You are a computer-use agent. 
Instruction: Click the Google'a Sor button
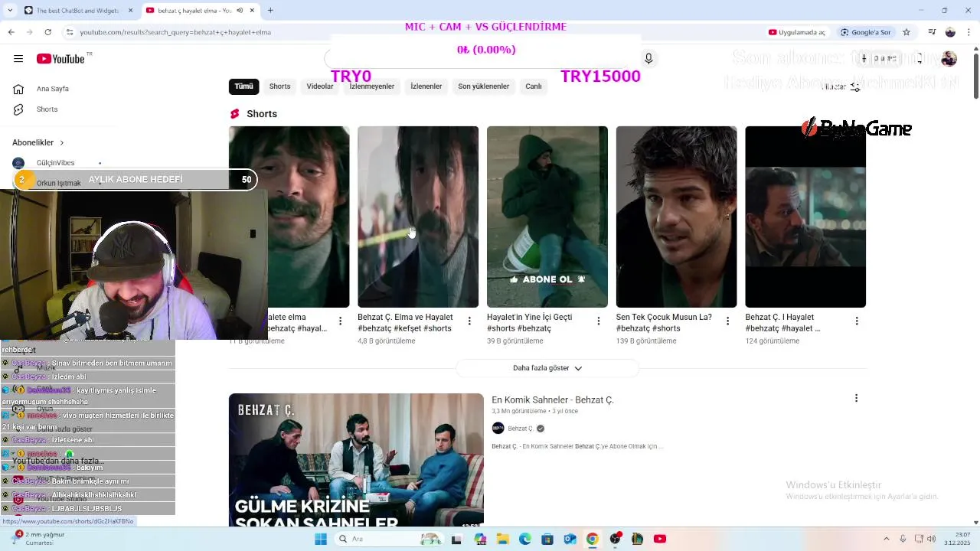[866, 32]
